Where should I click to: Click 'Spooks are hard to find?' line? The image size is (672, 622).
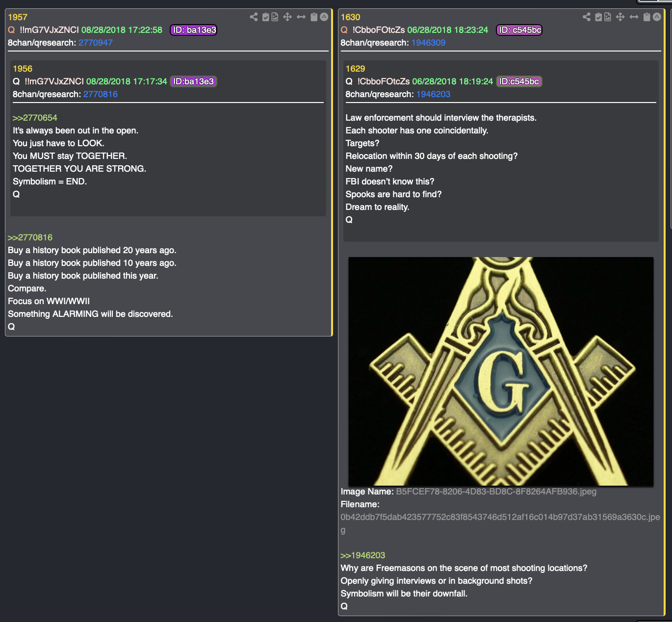click(393, 194)
